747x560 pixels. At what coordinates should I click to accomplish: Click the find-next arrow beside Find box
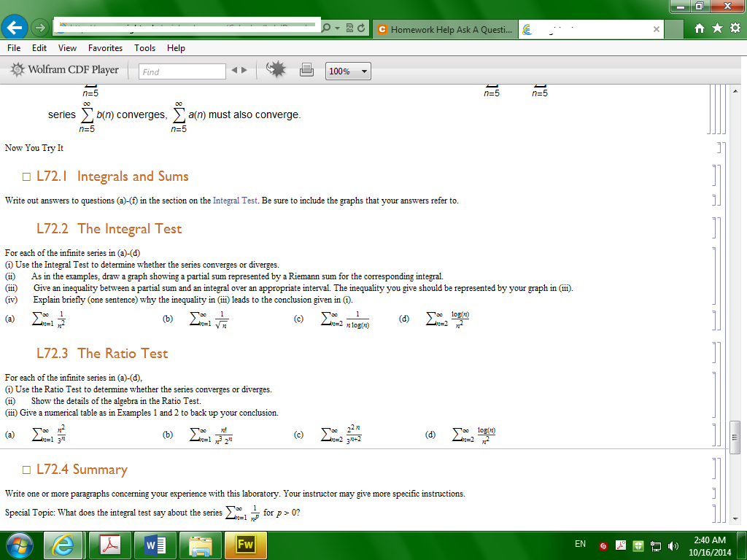[245, 70]
